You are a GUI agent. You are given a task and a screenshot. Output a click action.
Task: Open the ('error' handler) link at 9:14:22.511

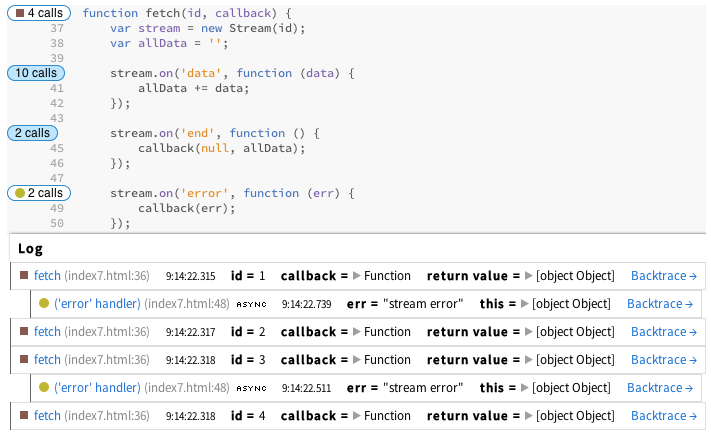click(97, 388)
